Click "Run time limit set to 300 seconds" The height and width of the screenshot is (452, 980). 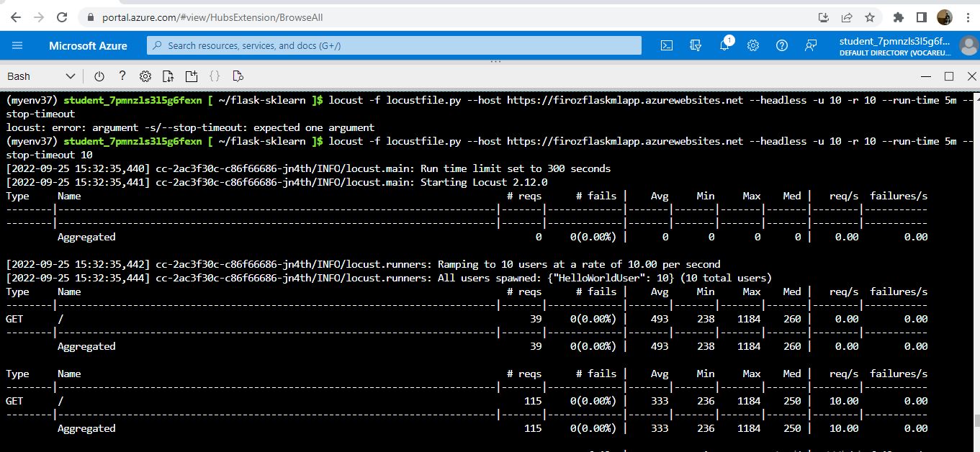516,168
